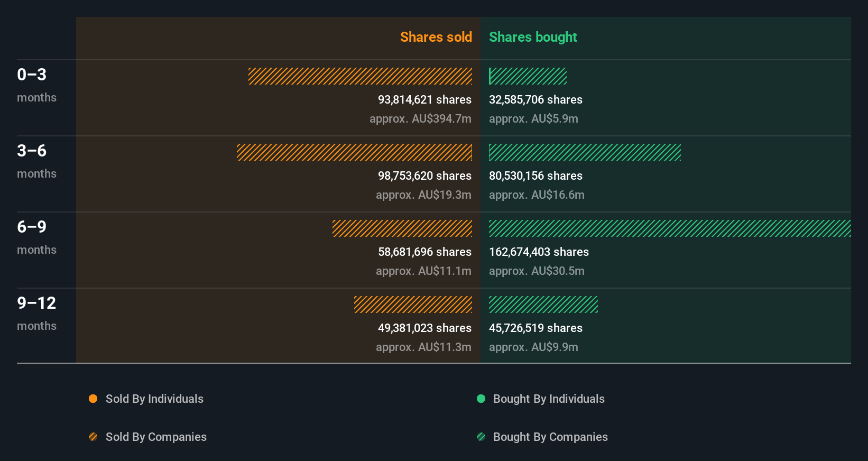Click the 162,674,403 shares value
Viewport: 868px width, 461px height.
[539, 252]
